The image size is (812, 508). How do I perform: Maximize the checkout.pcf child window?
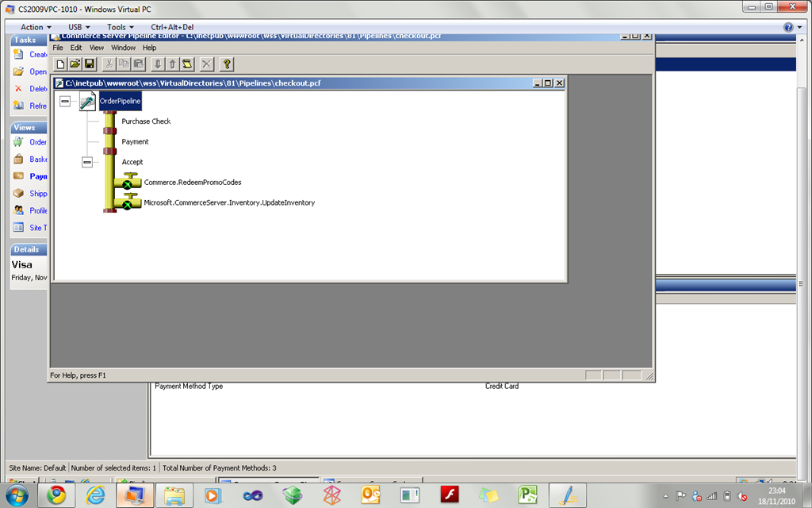tap(548, 83)
